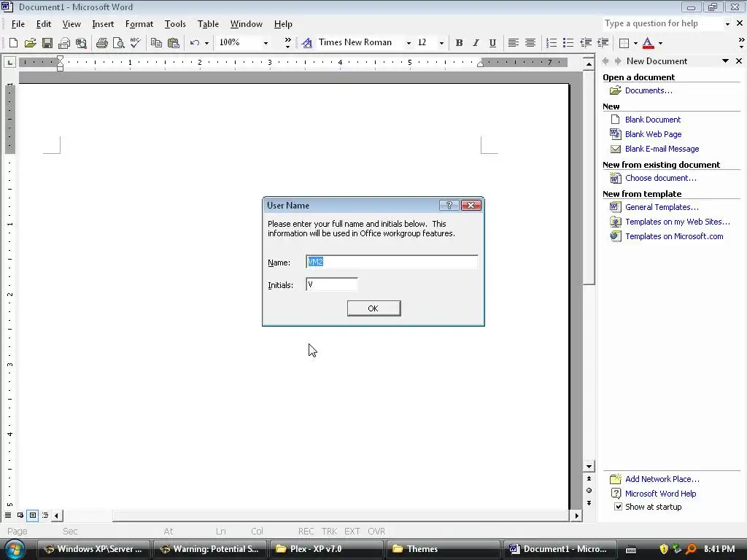The height and width of the screenshot is (560, 747).
Task: Switch to Normal view icon at bottom left
Action: pos(8,516)
